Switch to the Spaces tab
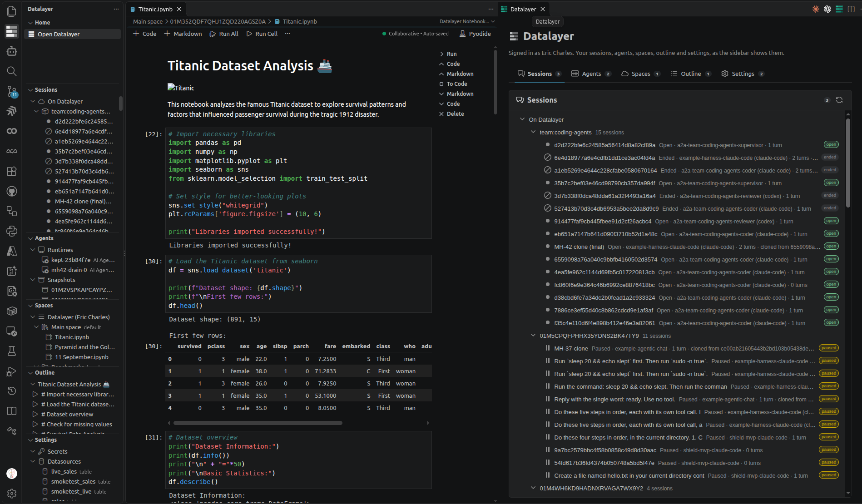 click(x=640, y=74)
